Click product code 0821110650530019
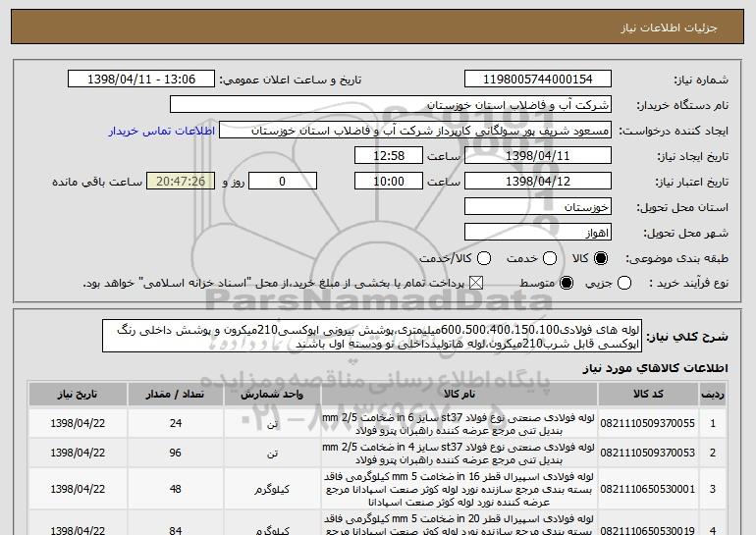Viewport: 756px width, 535px height. (648, 530)
